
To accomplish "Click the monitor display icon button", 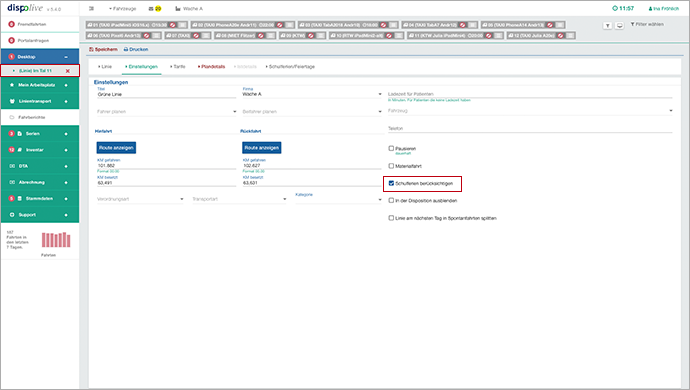I will (620, 26).
